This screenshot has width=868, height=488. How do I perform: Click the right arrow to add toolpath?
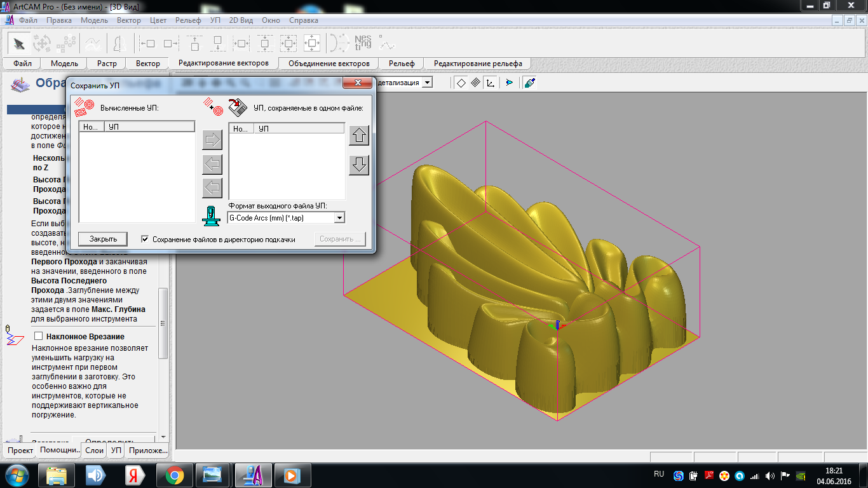pyautogui.click(x=212, y=139)
